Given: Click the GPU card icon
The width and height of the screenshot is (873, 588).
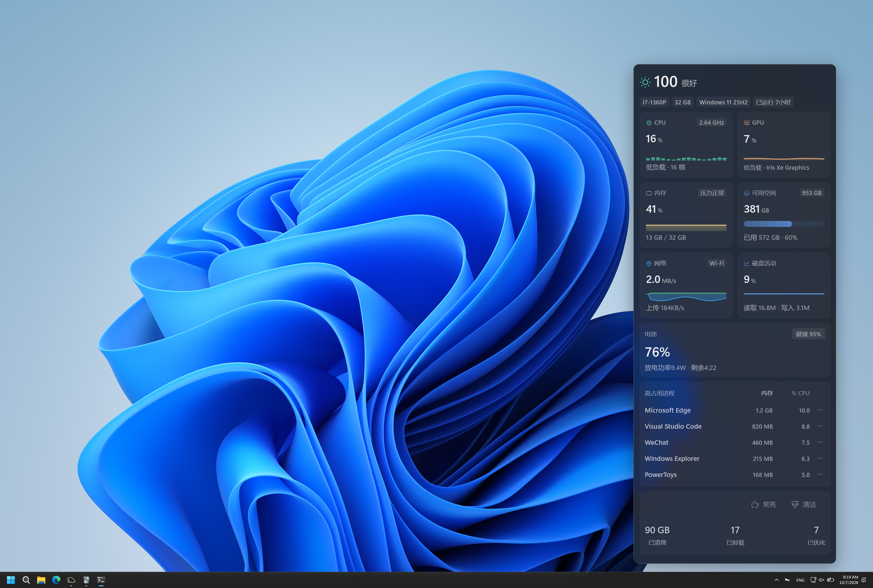Looking at the screenshot, I should [747, 123].
